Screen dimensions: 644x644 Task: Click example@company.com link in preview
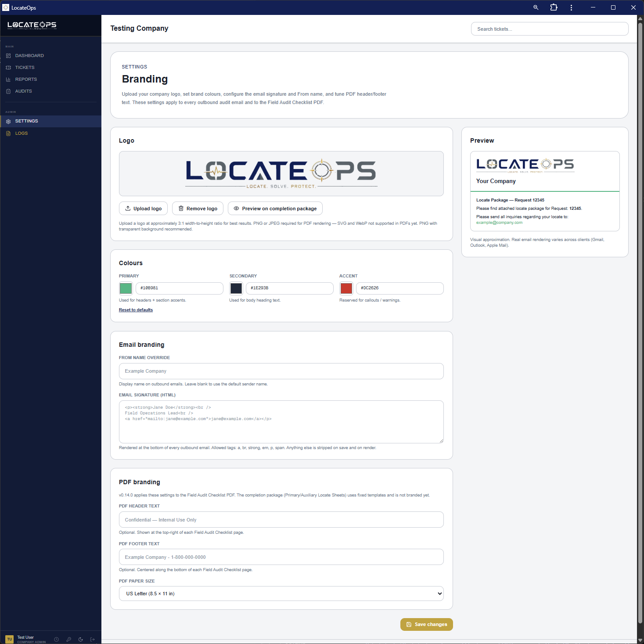(x=499, y=223)
